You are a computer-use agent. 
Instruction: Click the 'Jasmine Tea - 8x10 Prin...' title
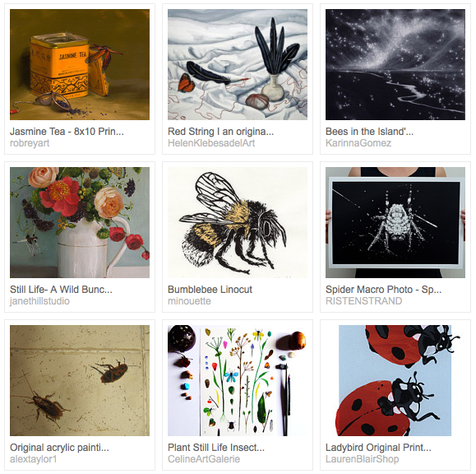(x=67, y=132)
